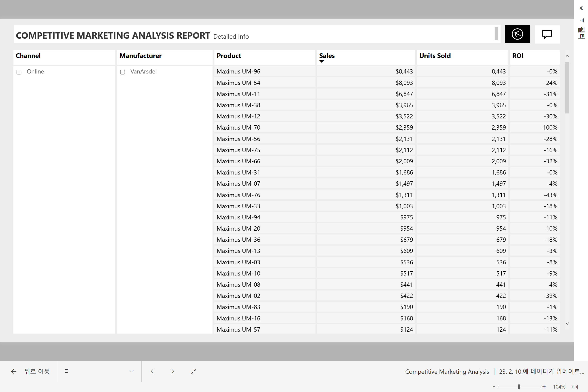Go to the previous report page

pos(152,371)
